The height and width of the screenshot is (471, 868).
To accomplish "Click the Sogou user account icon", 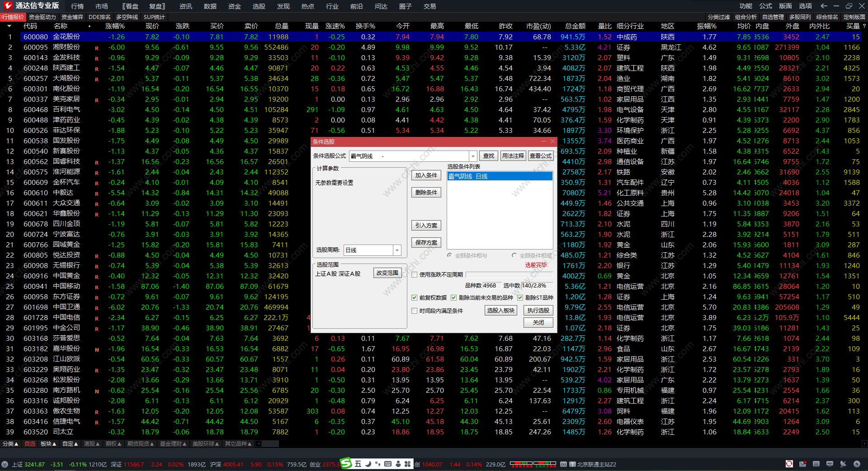I will pyautogui.click(x=398, y=464).
